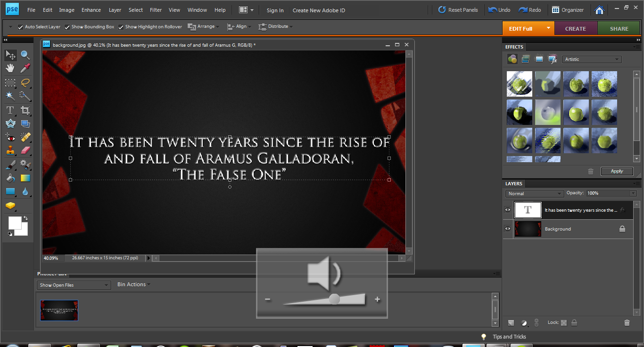644x347 pixels.
Task: Open the Filter menu
Action: pyautogui.click(x=156, y=10)
